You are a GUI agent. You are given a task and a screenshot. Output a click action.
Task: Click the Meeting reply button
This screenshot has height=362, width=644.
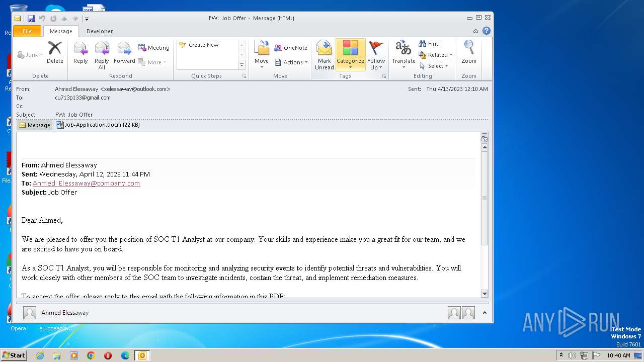(x=154, y=48)
